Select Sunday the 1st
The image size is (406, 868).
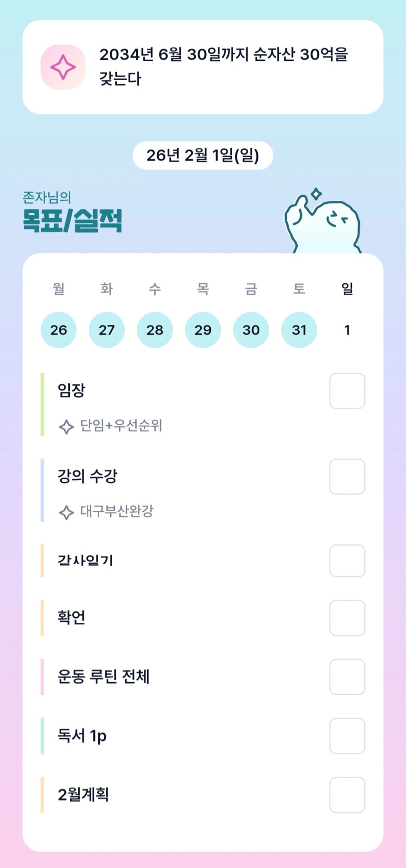pyautogui.click(x=347, y=330)
